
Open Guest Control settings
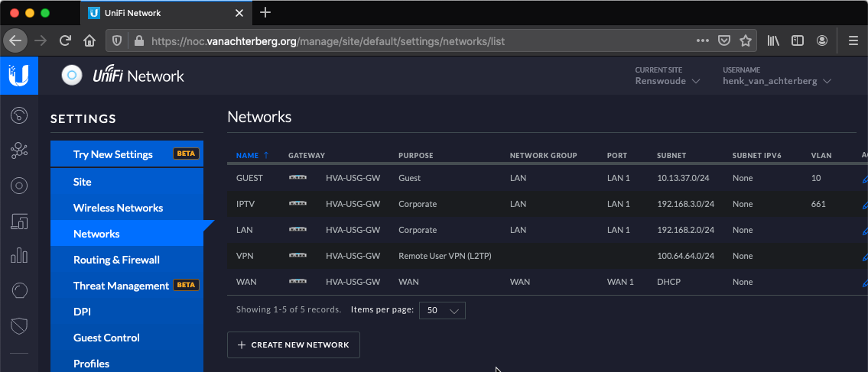pos(127,338)
